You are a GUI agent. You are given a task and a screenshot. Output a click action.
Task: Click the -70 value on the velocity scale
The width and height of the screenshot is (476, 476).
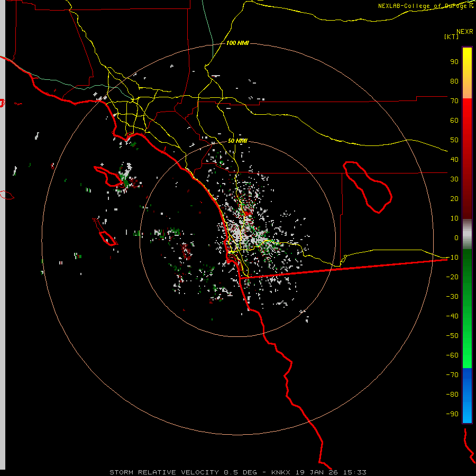[452, 374]
